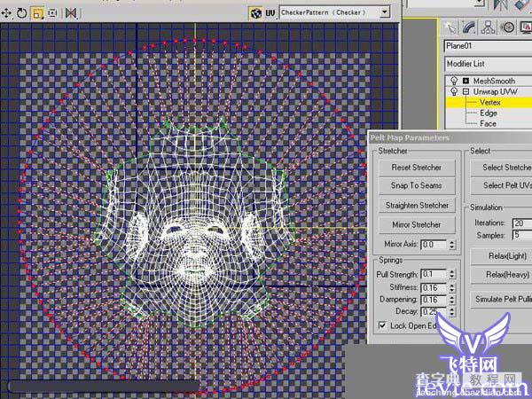Select the Freeform Mode tool
This screenshot has width=532, height=399.
[52, 13]
